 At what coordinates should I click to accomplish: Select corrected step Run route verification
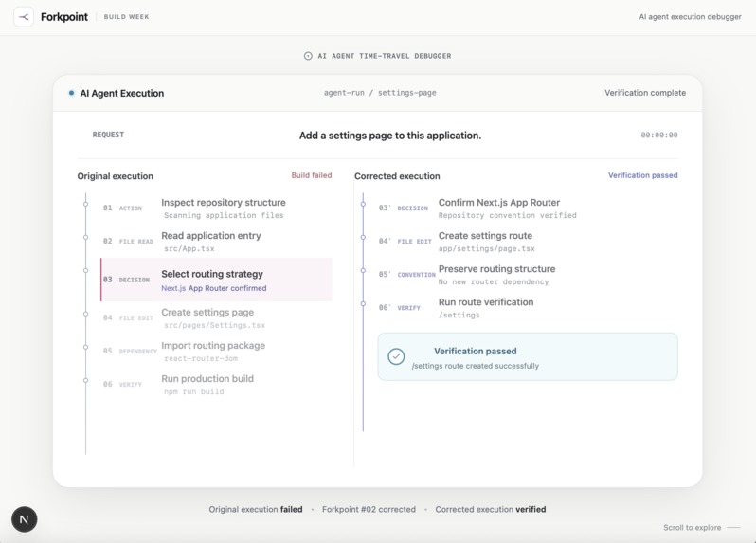click(x=528, y=308)
